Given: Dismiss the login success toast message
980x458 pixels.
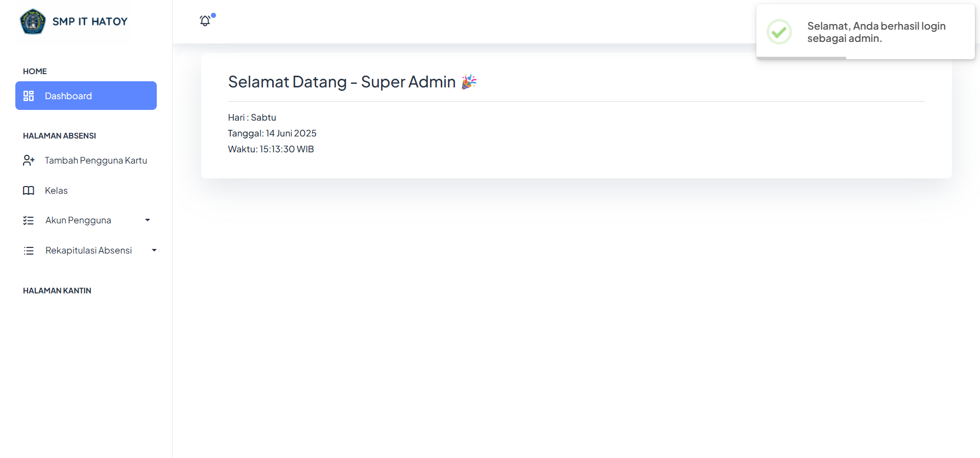Looking at the screenshot, I should [x=876, y=32].
